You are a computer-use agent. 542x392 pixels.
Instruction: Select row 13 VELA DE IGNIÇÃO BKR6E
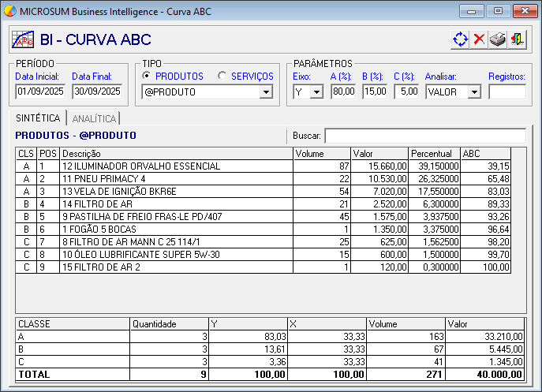pos(264,192)
